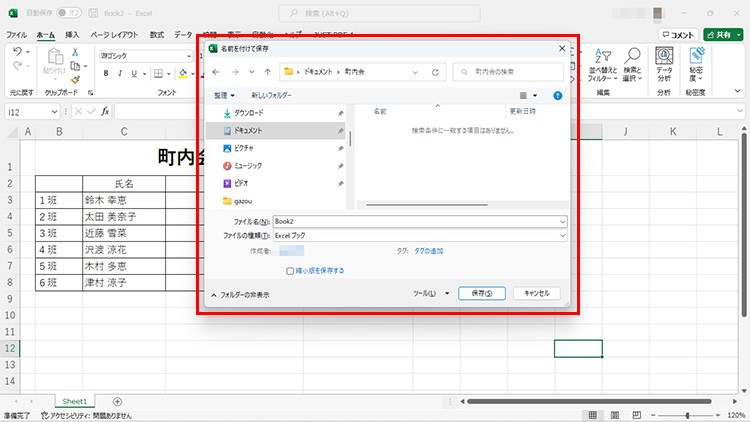Image resolution: width=750 pixels, height=422 pixels.
Task: Click the zoom slider in status bar
Action: click(x=687, y=415)
